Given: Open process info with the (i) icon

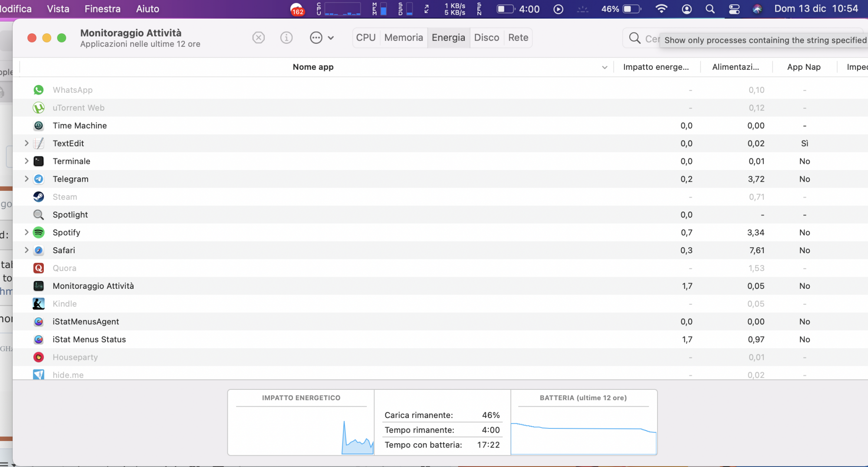Looking at the screenshot, I should [x=286, y=38].
